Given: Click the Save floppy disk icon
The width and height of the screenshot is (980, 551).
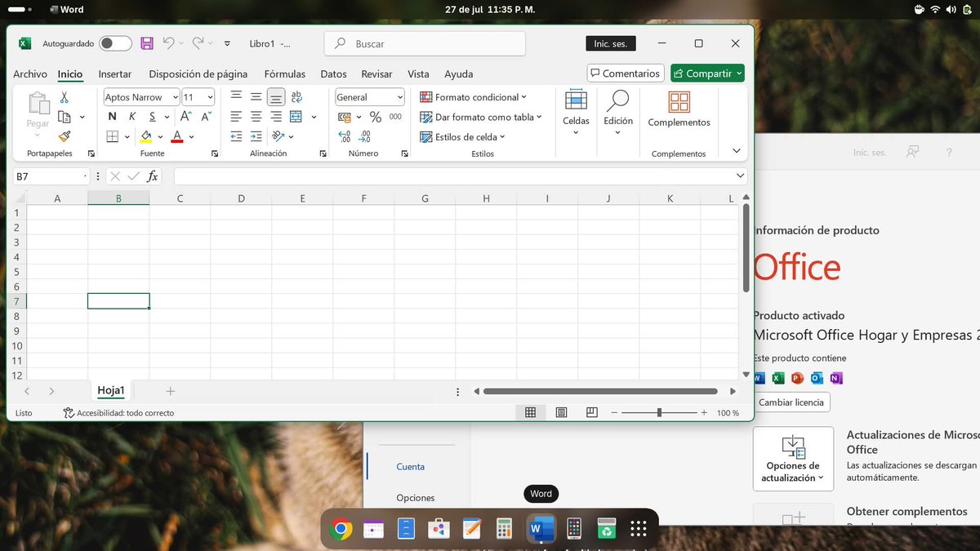Looking at the screenshot, I should tap(147, 43).
